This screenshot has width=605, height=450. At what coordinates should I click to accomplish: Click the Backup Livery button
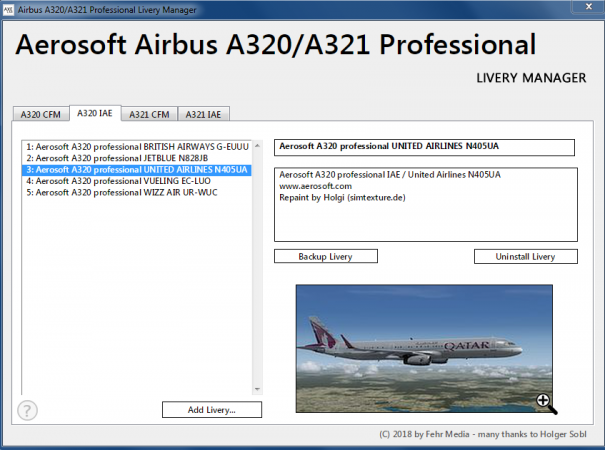coord(326,257)
